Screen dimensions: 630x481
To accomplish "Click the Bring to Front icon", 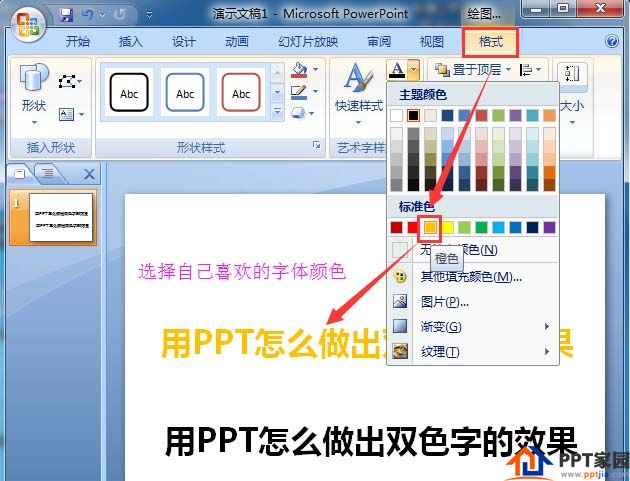I will pyautogui.click(x=443, y=70).
